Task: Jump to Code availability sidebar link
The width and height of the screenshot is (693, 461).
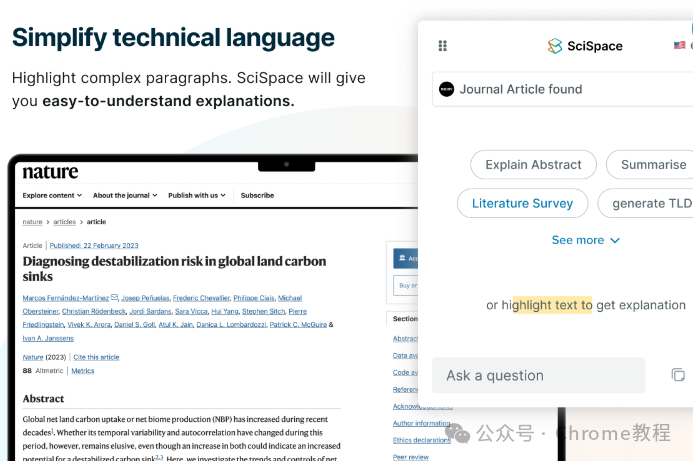Action: pyautogui.click(x=405, y=373)
